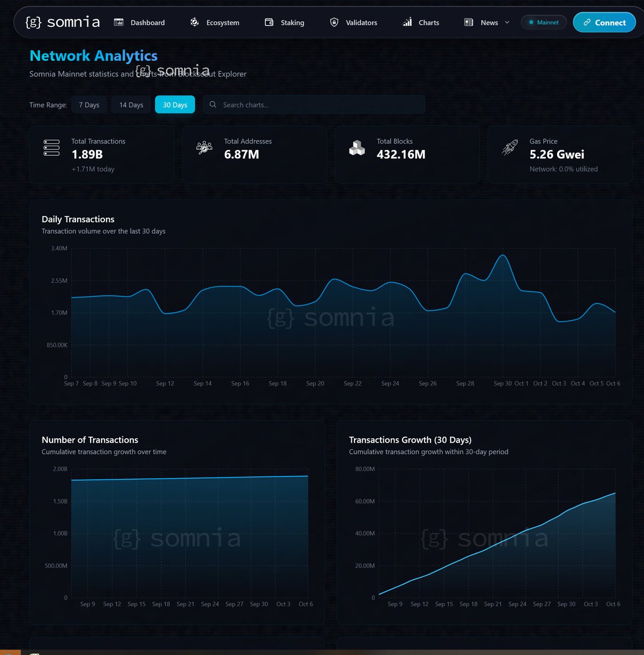The image size is (644, 655).
Task: Click the 1.89B total transactions value
Action: [x=87, y=154]
